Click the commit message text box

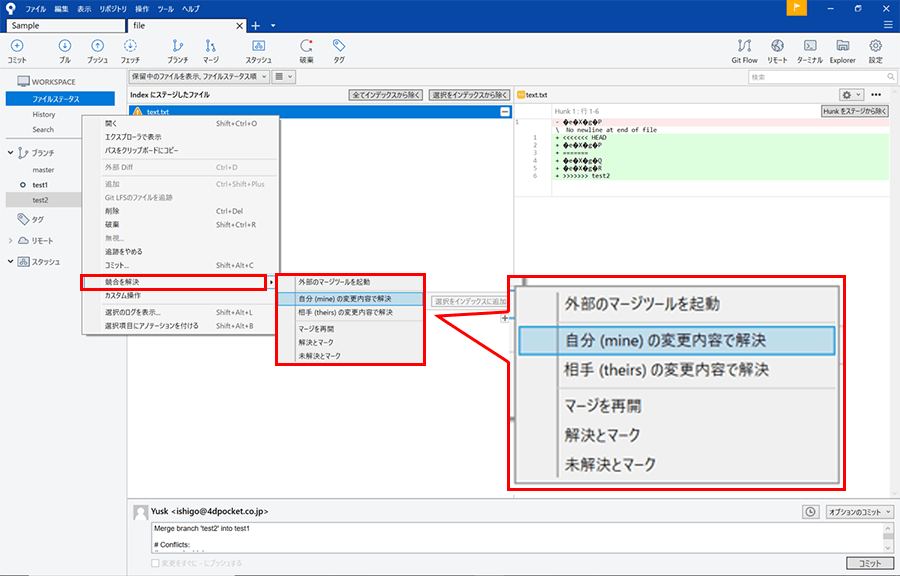pos(517,538)
